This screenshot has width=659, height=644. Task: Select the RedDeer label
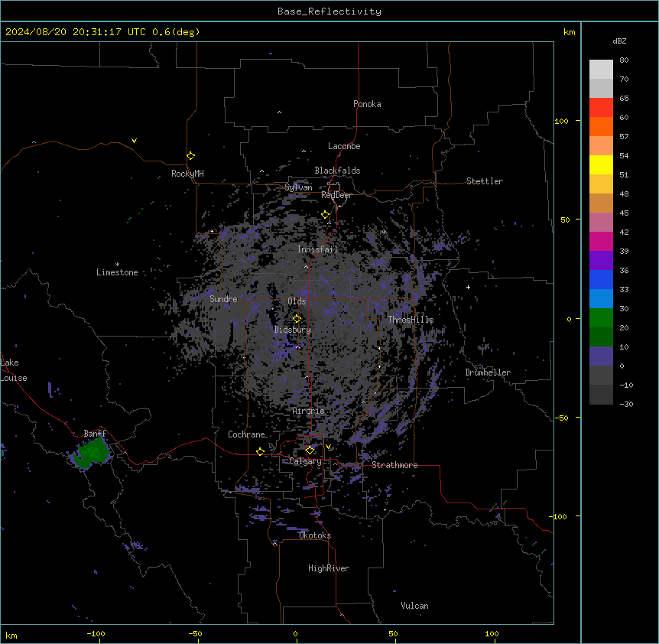coord(336,195)
